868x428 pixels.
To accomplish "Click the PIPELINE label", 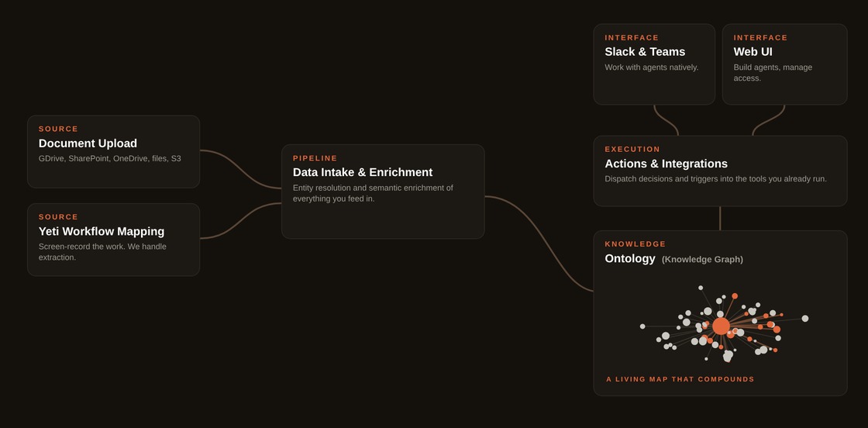I will click(x=315, y=158).
